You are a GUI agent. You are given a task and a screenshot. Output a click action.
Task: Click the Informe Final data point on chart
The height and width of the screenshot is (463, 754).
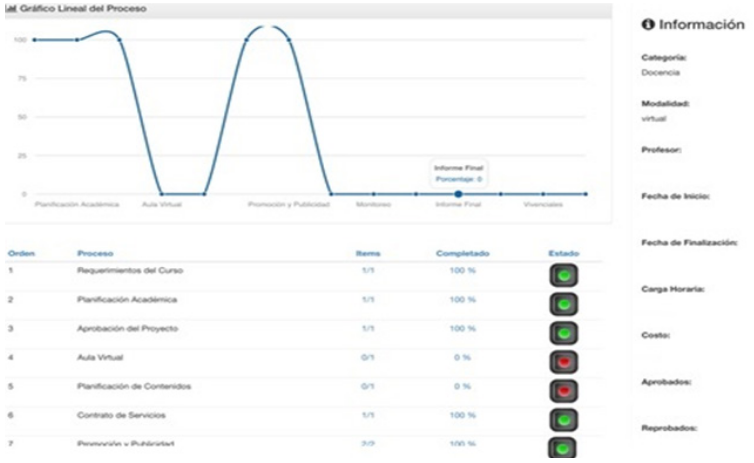tap(457, 194)
